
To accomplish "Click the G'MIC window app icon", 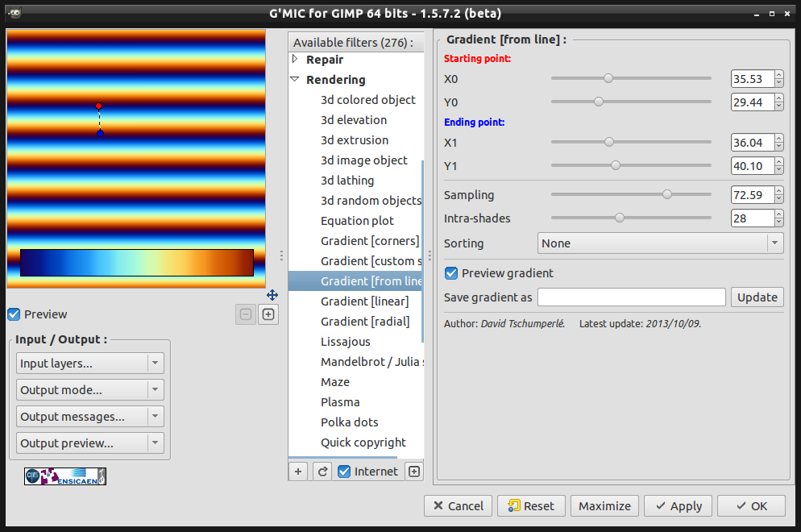I will [15, 13].
